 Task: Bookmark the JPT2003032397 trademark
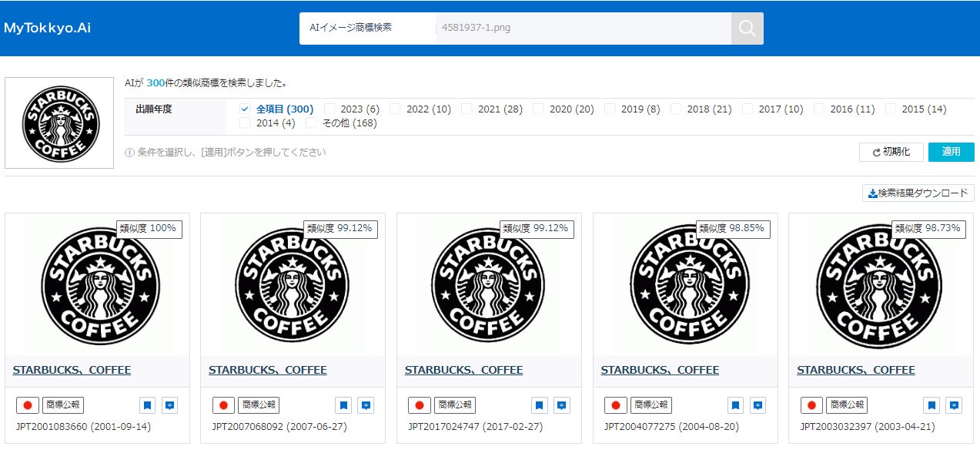click(x=932, y=405)
